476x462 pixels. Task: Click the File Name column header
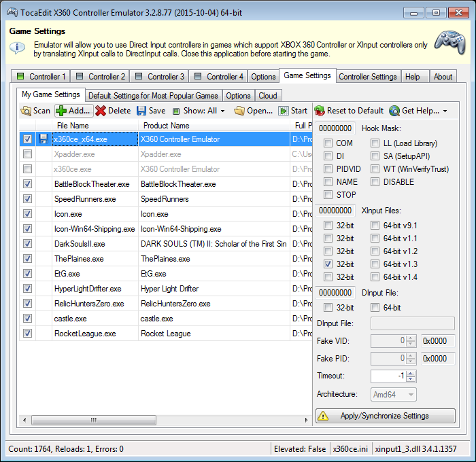point(95,126)
